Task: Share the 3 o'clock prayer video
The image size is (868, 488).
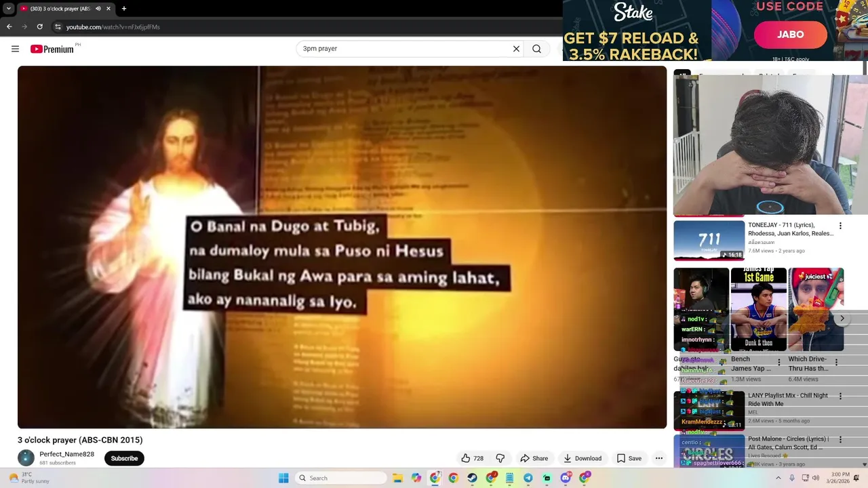Action: (534, 458)
